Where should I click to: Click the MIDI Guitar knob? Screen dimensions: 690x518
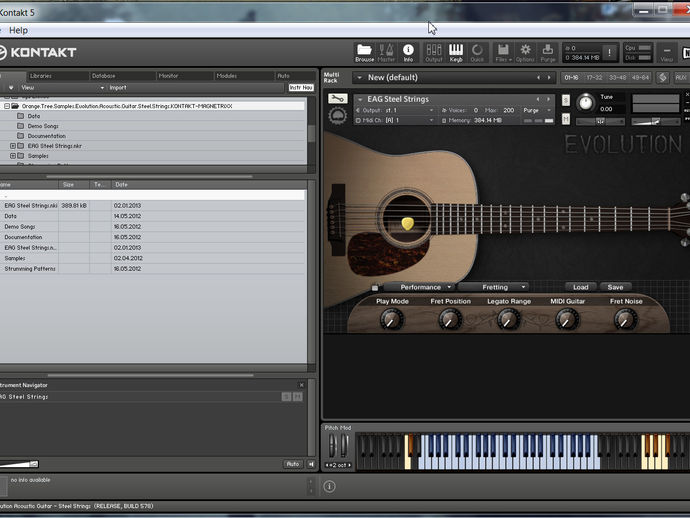(x=567, y=319)
